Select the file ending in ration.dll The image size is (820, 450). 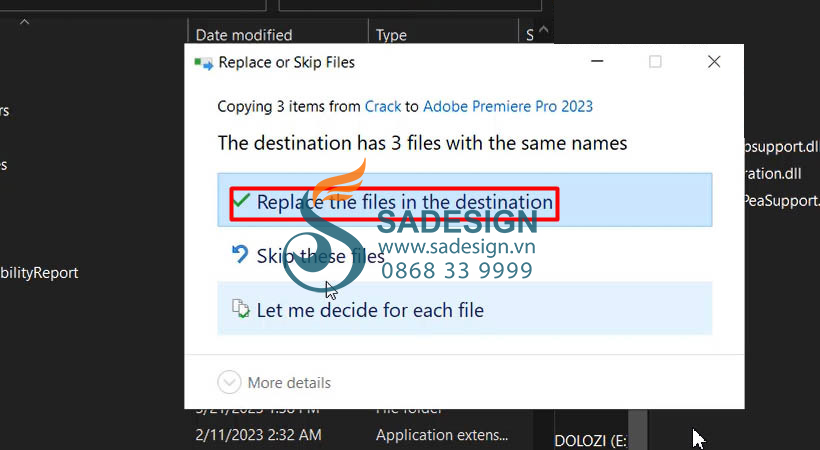(x=773, y=173)
